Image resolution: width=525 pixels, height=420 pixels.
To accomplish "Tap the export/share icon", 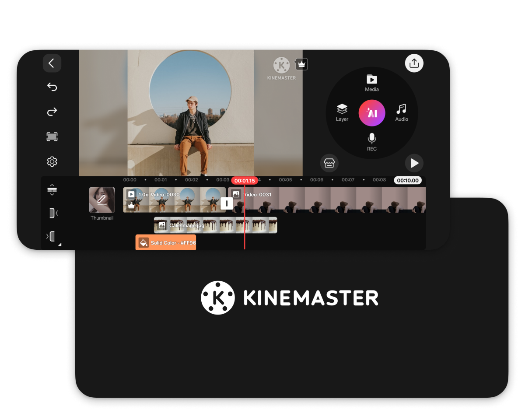I will 413,63.
